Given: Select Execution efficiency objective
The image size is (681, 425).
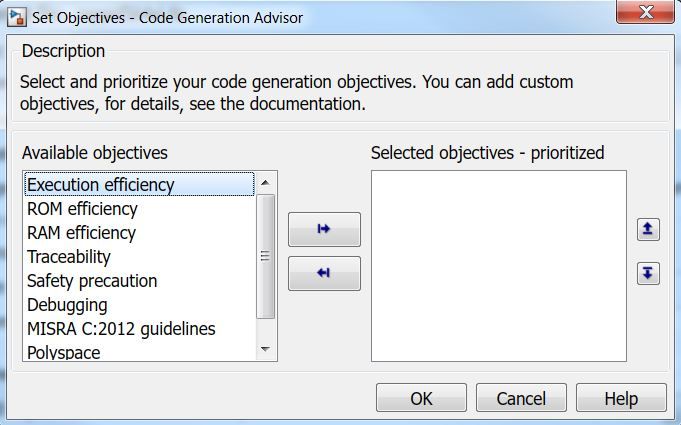Looking at the screenshot, I should click(100, 185).
